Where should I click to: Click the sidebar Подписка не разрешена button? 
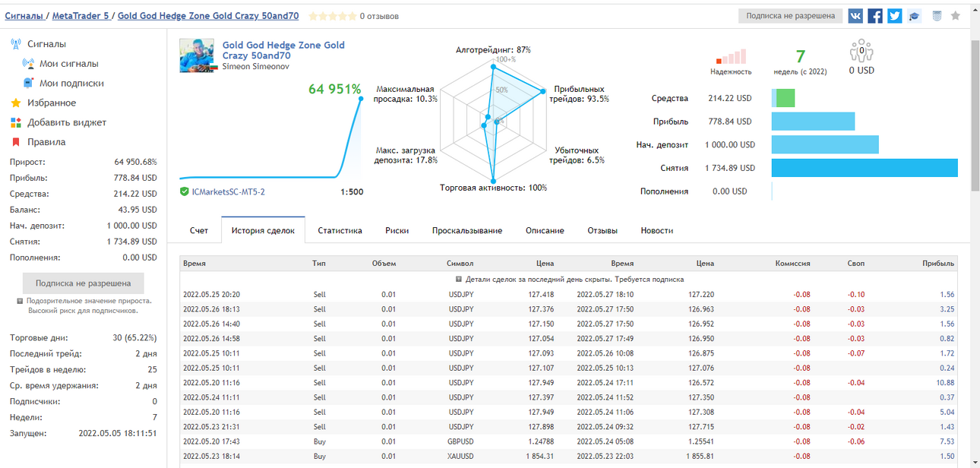(83, 283)
